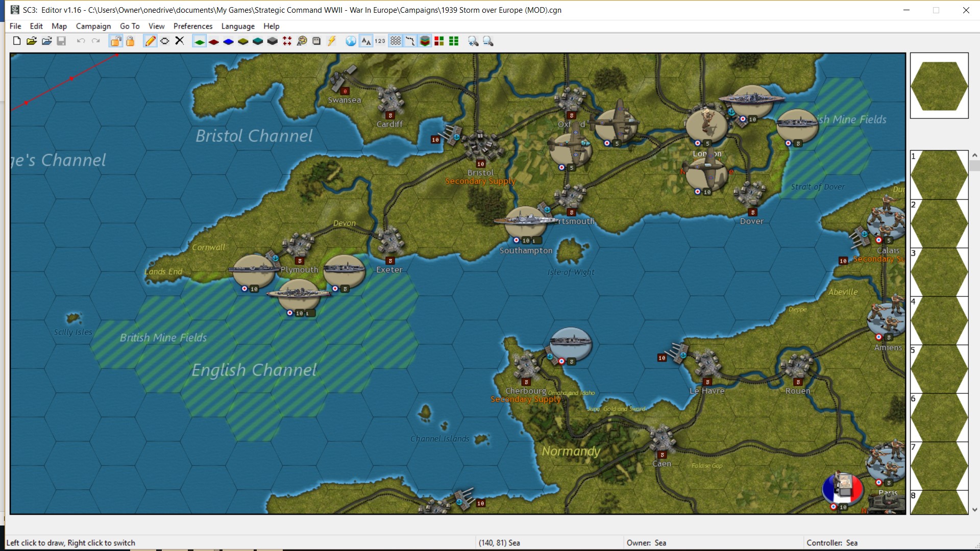980x551 pixels.
Task: Open the Language menu
Action: point(238,26)
